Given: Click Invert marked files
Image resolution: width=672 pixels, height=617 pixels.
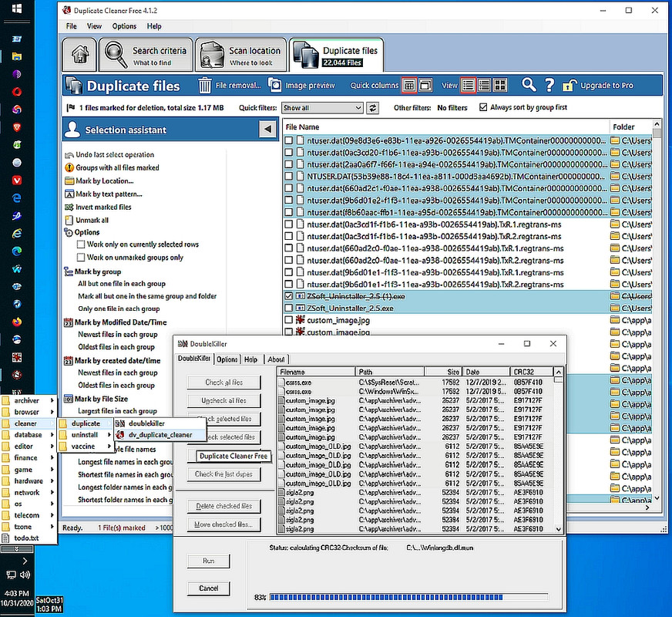Looking at the screenshot, I should point(103,207).
